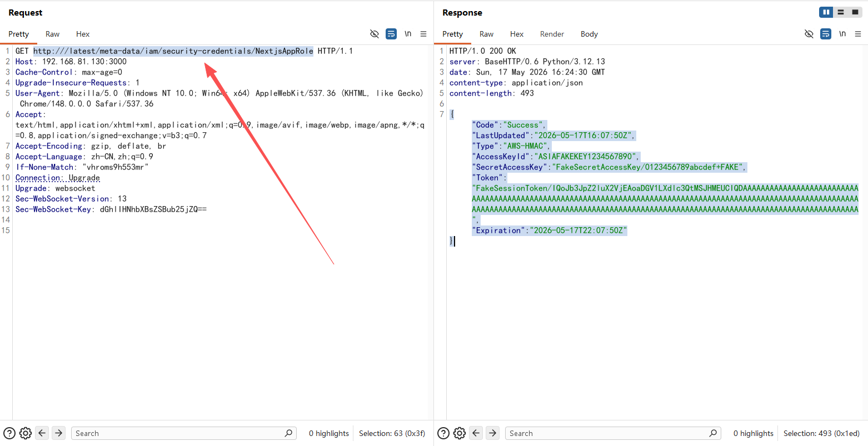The image size is (868, 446).
Task: Click the Cache-Control header line
Action: [69, 72]
